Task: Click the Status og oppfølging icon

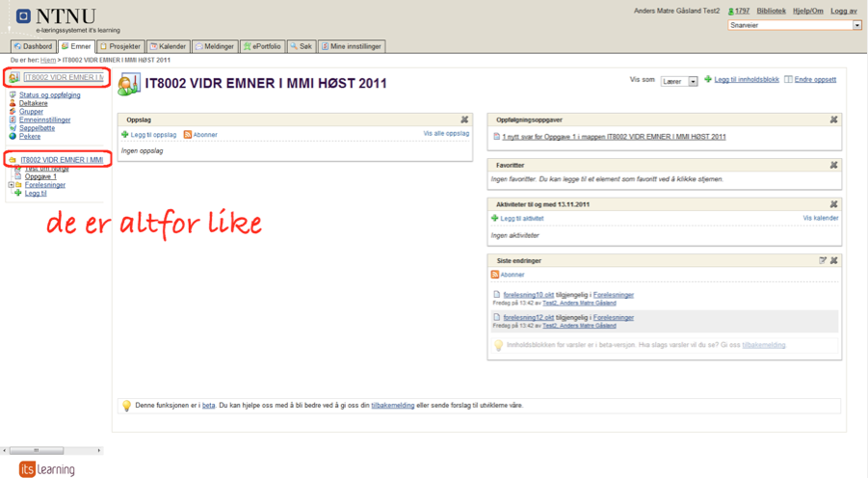Action: click(13, 94)
